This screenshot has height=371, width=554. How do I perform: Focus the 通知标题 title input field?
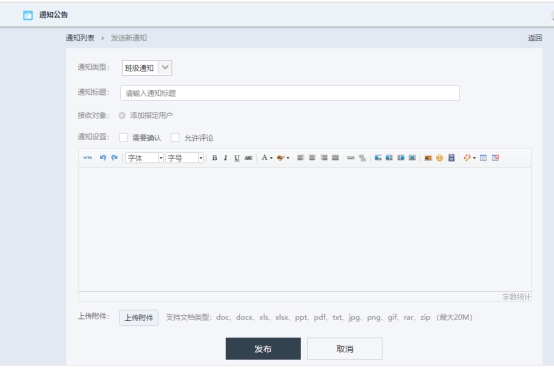click(x=290, y=93)
